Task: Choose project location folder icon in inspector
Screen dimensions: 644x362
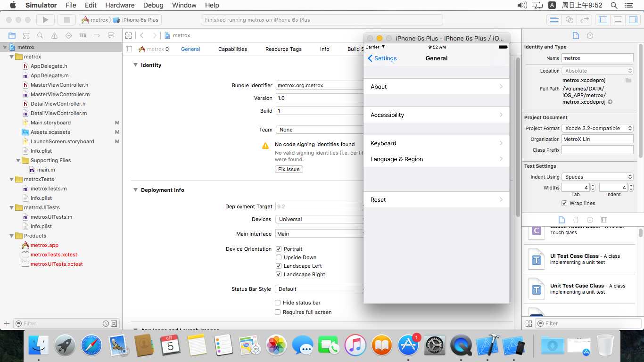Action: click(x=628, y=80)
